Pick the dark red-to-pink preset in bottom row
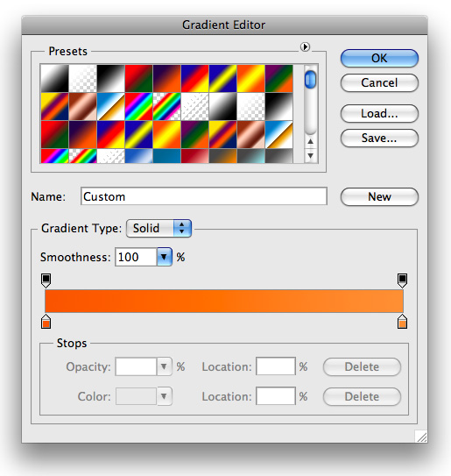451x476 pixels. 194,156
